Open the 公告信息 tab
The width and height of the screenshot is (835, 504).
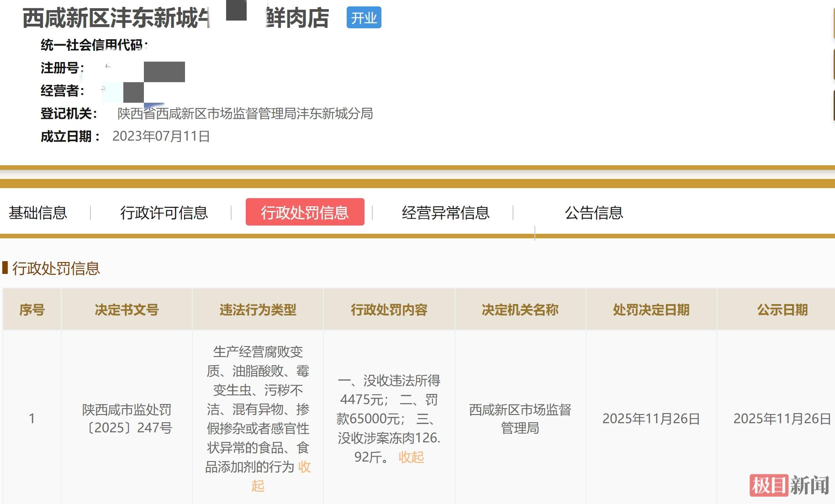(x=593, y=213)
